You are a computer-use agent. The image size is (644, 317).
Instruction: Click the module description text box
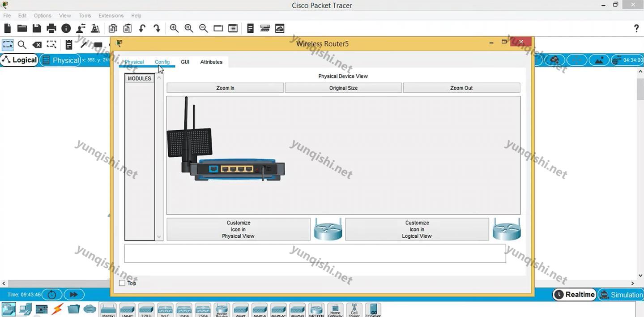[315, 253]
